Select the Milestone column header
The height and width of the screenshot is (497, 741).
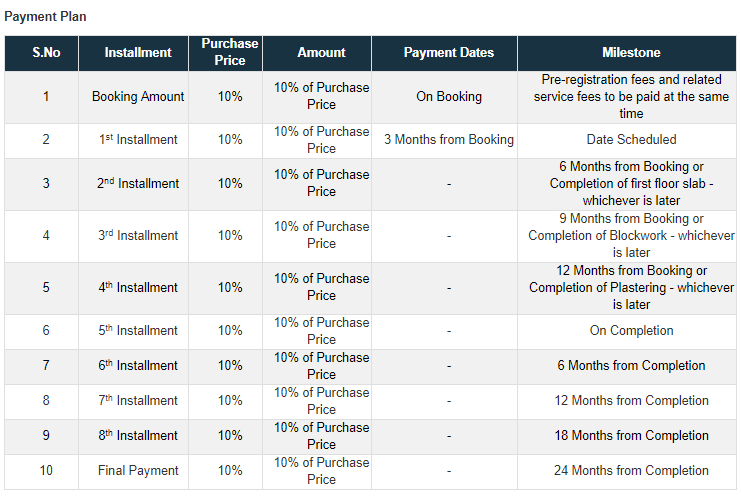click(x=631, y=53)
